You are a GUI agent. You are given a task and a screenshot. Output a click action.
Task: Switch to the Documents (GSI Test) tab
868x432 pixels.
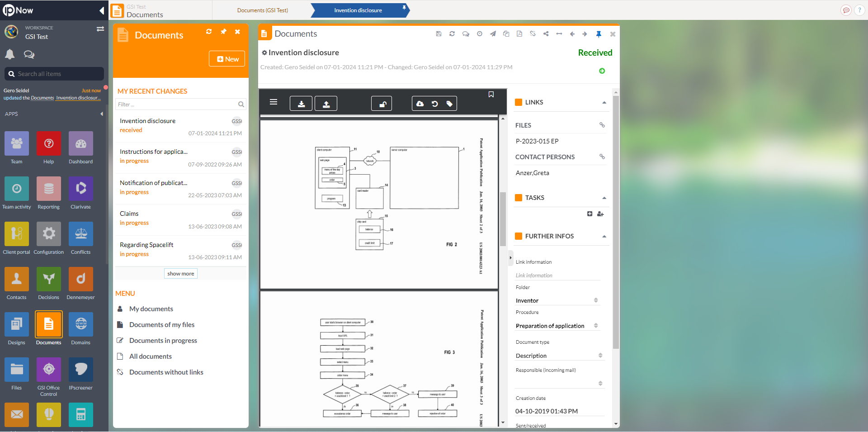262,10
